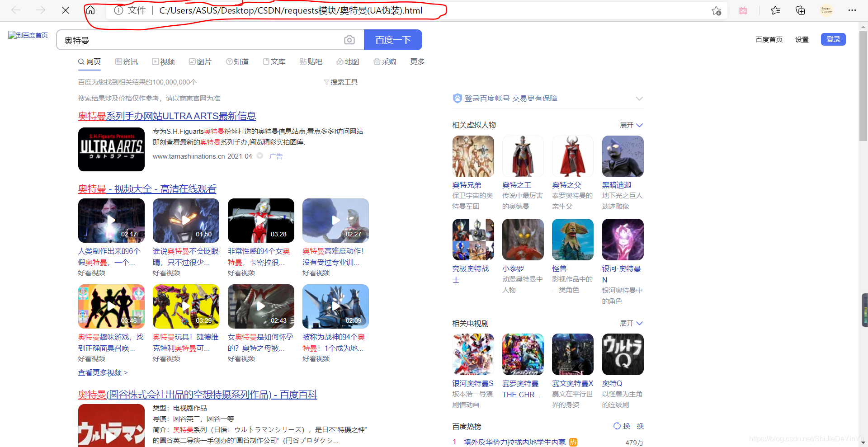Open the 奥特兄弟 character thumbnail
This screenshot has height=447, width=868.
pos(473,156)
